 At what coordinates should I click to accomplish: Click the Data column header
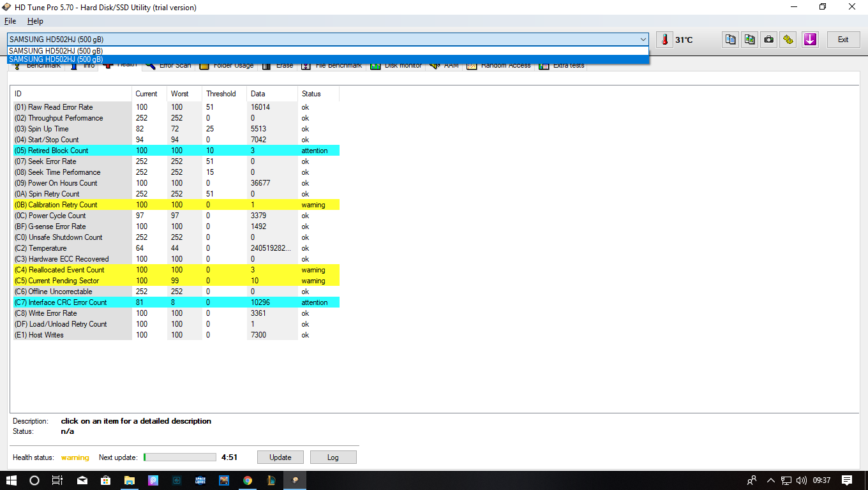[x=273, y=94]
